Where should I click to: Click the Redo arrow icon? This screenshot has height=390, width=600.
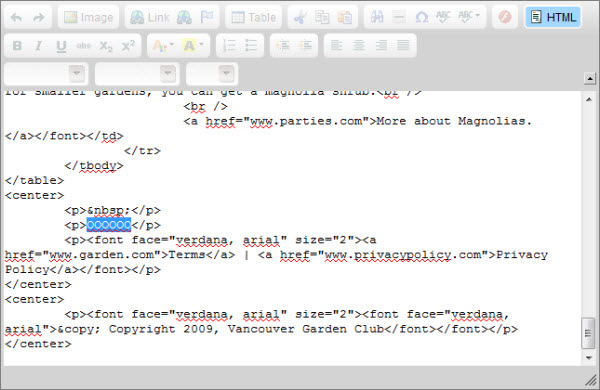pyautogui.click(x=39, y=17)
